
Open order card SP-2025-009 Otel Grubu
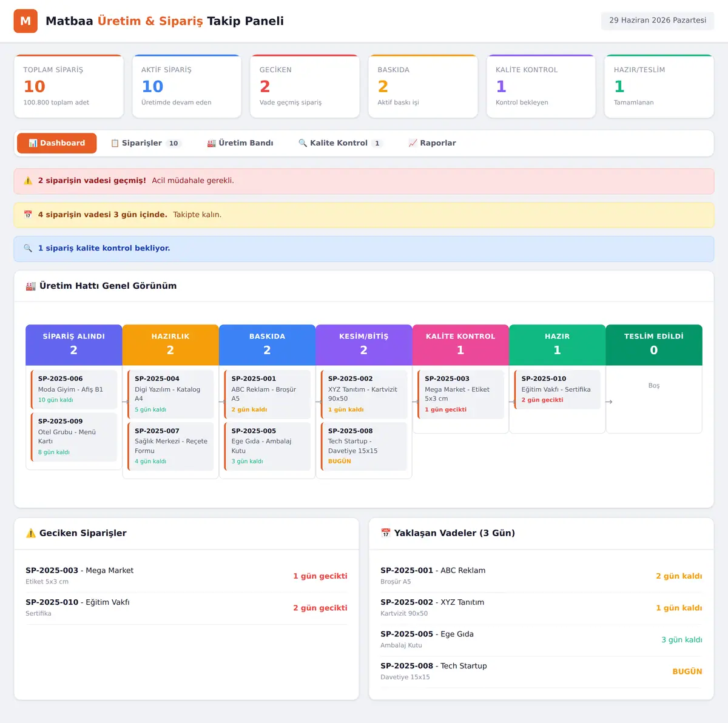point(74,437)
